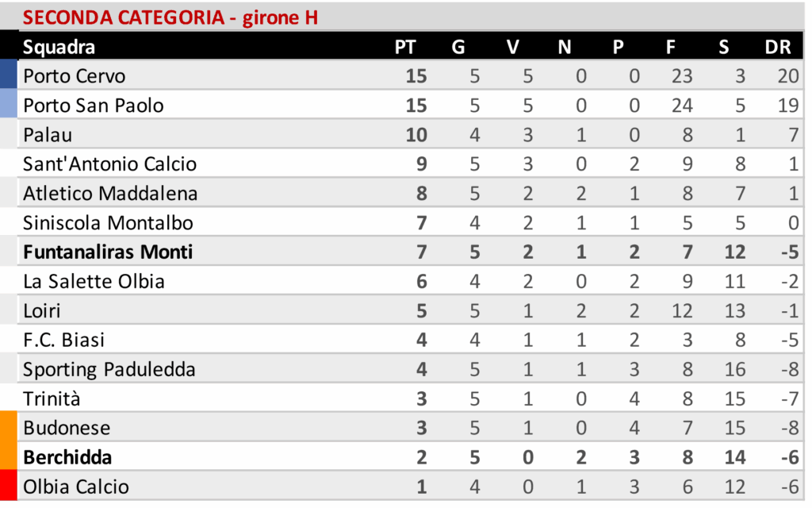Click the dark blue swatch beside Porto Cervo
This screenshot has width=812, height=508.
[8, 74]
